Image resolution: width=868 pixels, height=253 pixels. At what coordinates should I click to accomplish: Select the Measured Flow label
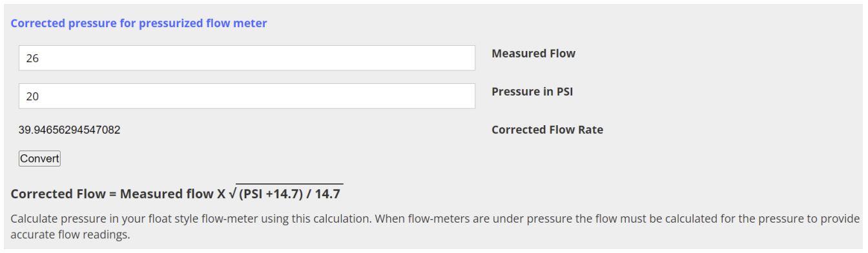[x=533, y=54]
